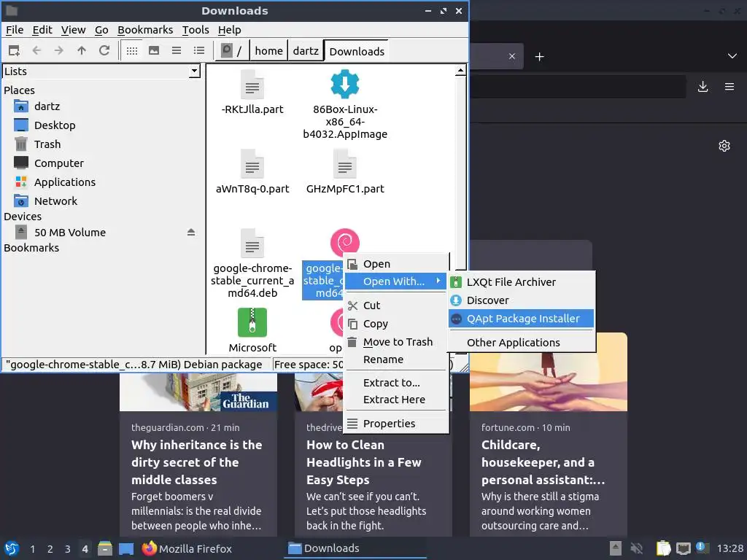Open the Guardian inheritance article

(x=198, y=455)
